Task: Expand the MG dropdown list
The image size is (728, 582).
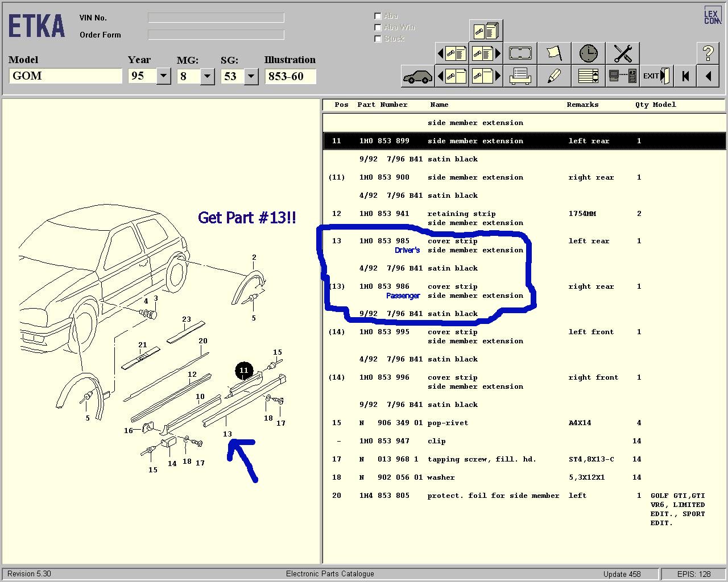Action: [207, 76]
